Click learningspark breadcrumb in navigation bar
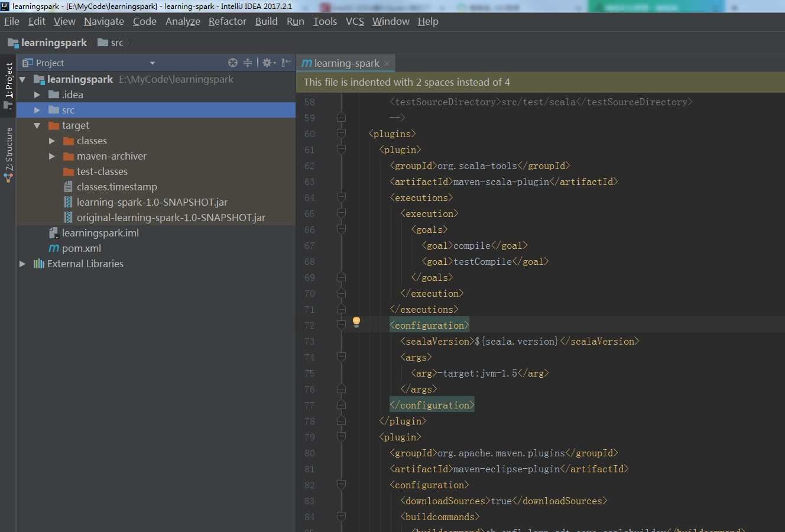785x532 pixels. [x=47, y=43]
